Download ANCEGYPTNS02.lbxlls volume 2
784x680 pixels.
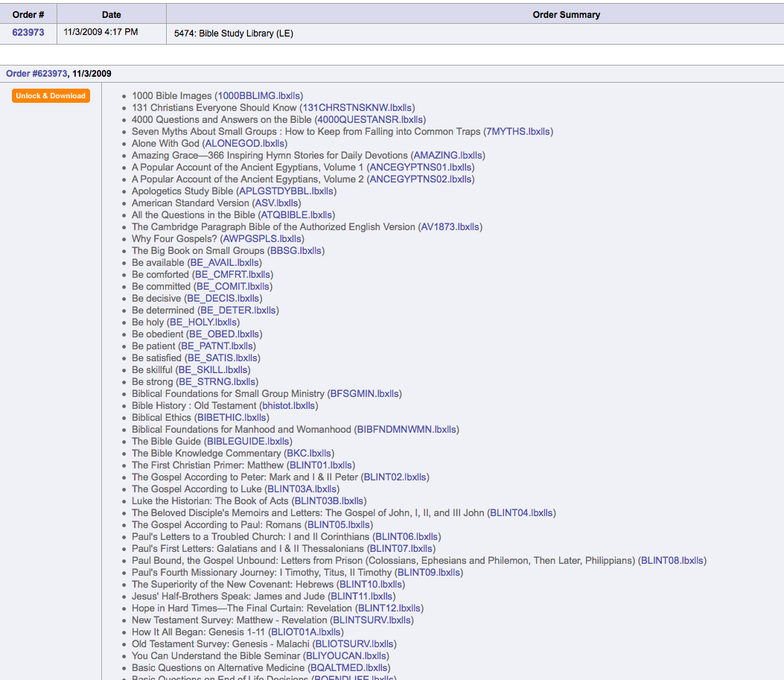click(x=421, y=179)
